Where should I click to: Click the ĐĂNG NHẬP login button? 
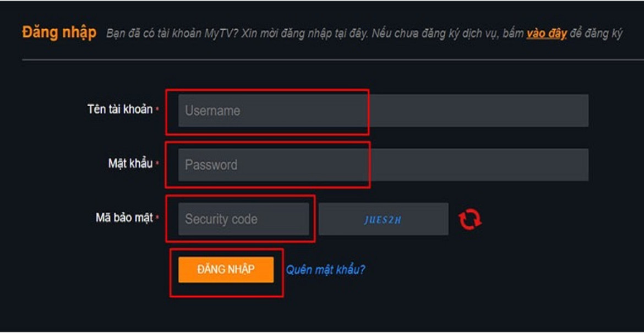coord(227,269)
